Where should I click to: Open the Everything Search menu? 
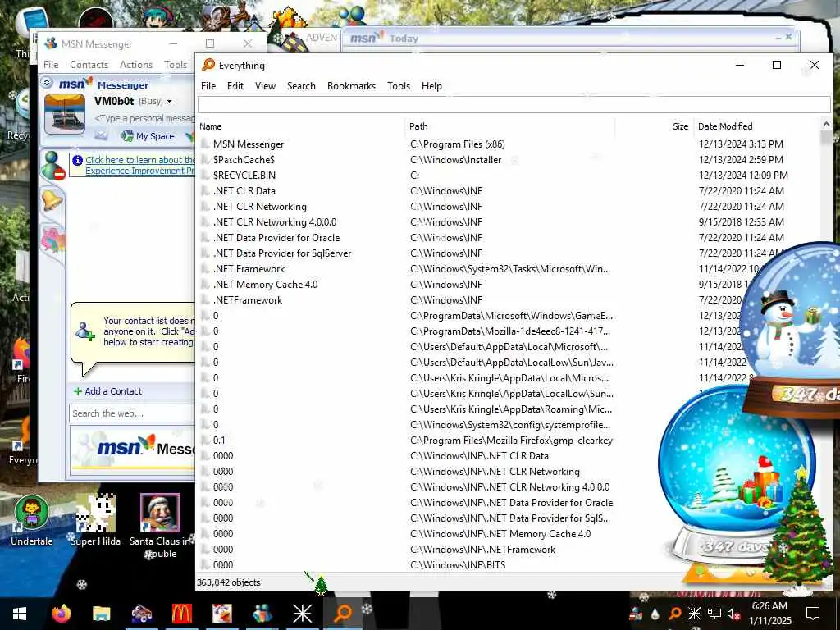coord(301,85)
